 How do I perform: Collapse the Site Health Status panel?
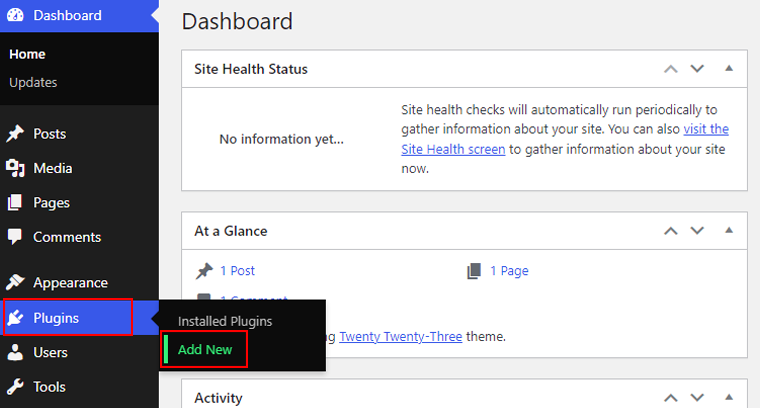click(x=729, y=68)
